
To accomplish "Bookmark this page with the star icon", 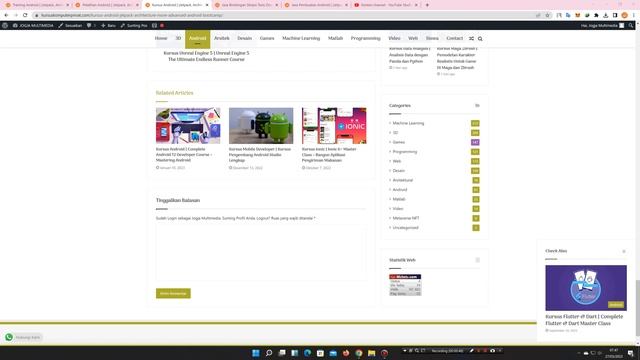I will click(x=547, y=15).
